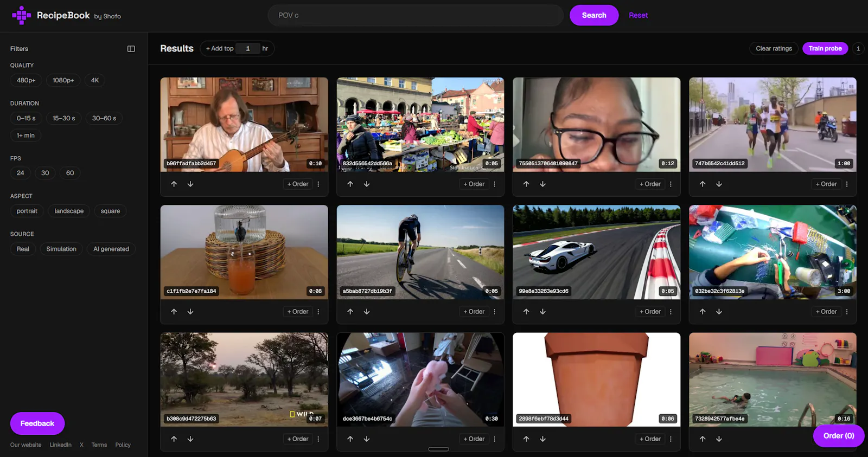Screen dimensions: 868x457
Task: Filter by AI generated source
Action: [x=111, y=249]
